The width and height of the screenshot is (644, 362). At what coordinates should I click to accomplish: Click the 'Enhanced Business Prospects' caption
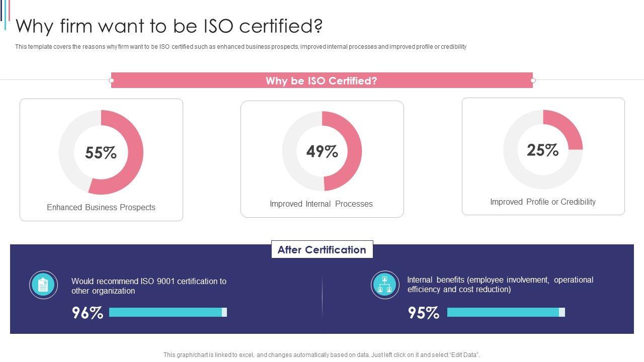[101, 207]
